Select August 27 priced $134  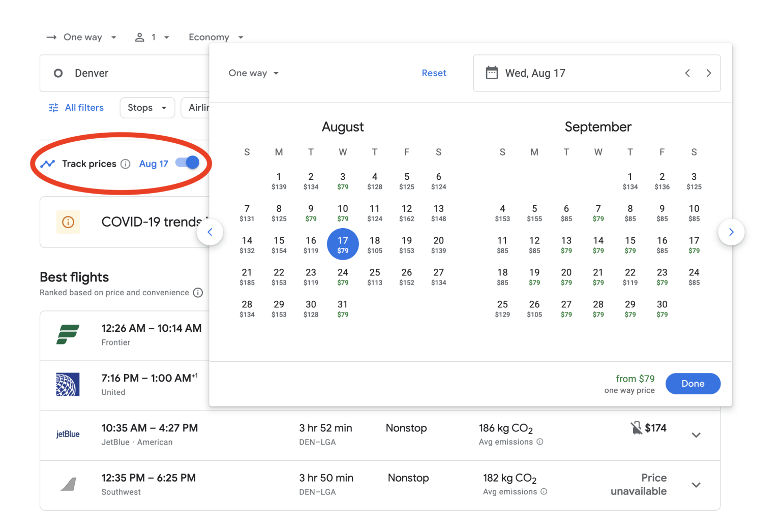click(x=439, y=277)
